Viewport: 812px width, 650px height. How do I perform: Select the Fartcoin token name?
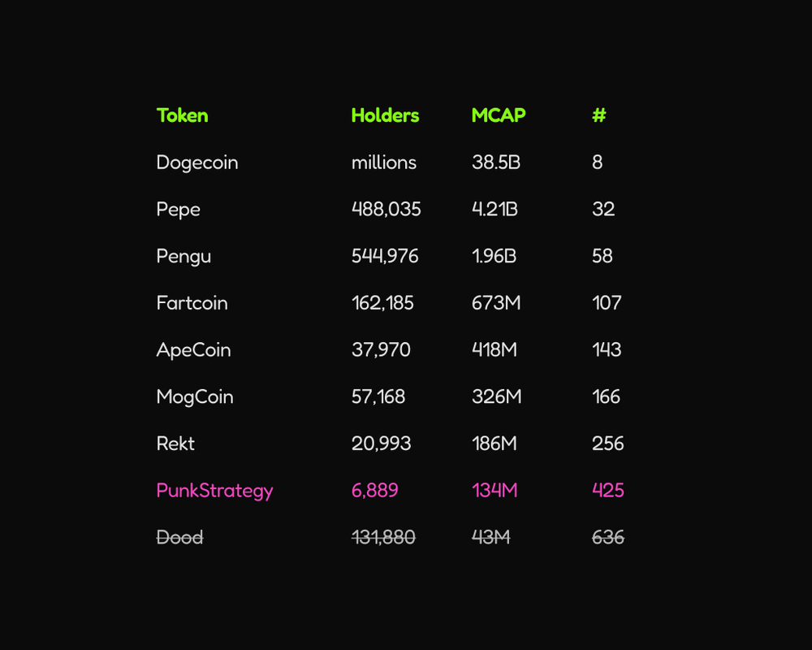coord(192,303)
